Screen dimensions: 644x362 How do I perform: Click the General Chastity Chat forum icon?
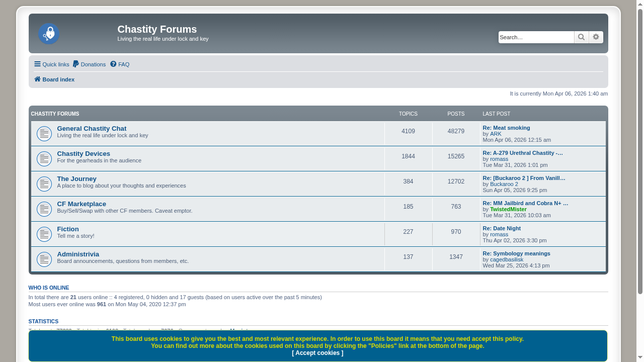click(44, 134)
